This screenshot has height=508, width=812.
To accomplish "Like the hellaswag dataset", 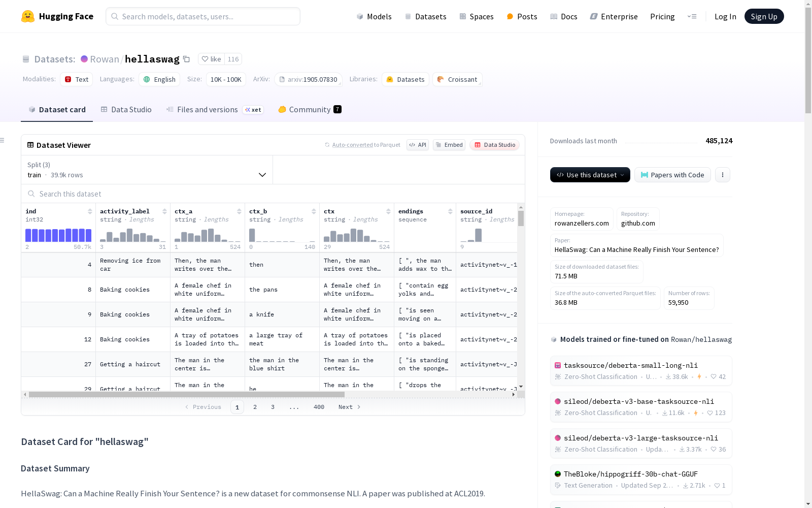I will click(x=211, y=59).
